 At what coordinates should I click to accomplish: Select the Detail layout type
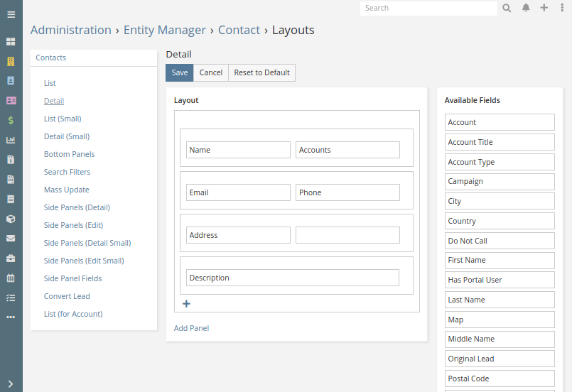pyautogui.click(x=54, y=101)
